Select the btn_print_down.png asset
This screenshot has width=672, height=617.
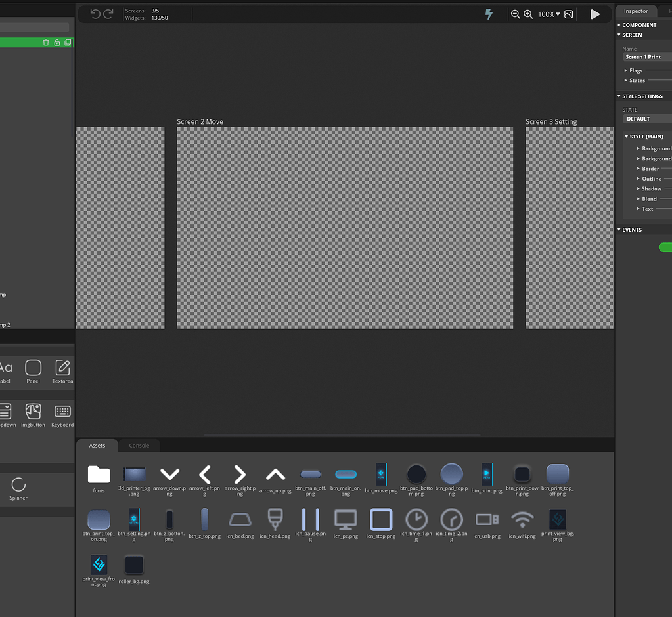[522, 480]
